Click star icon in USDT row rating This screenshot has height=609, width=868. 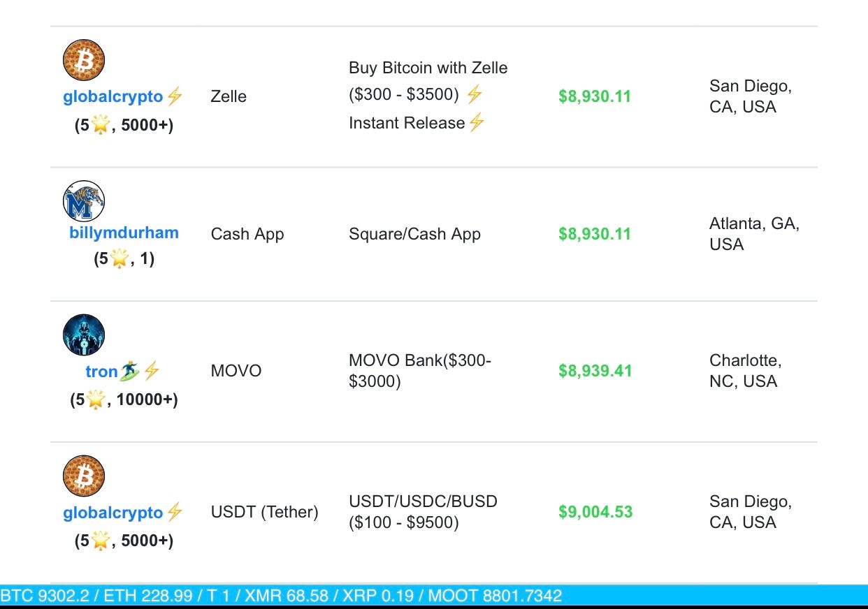(101, 541)
